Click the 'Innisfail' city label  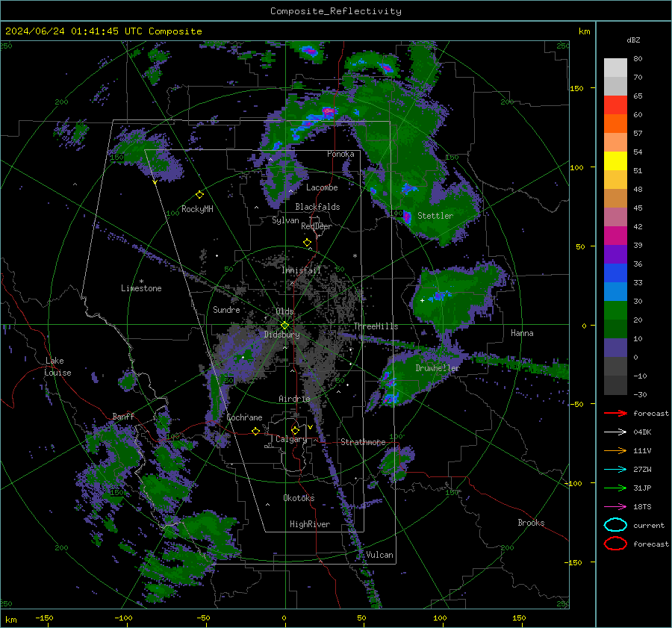pyautogui.click(x=301, y=270)
